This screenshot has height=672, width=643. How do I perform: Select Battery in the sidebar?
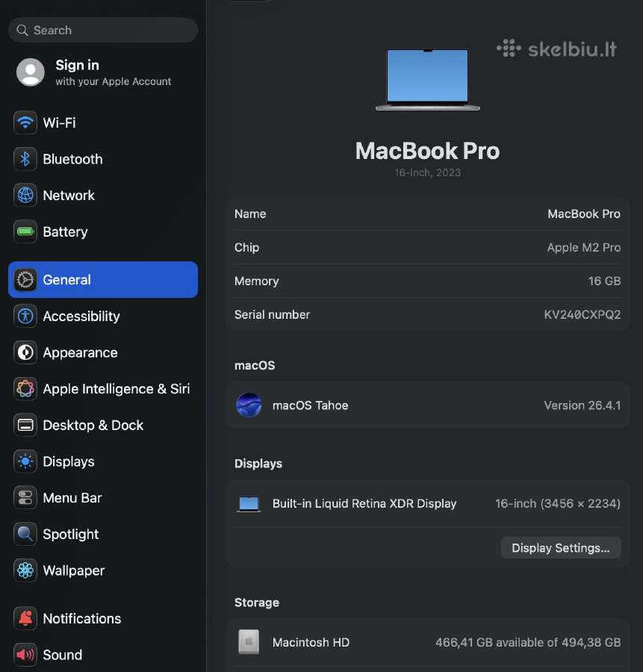click(x=103, y=231)
